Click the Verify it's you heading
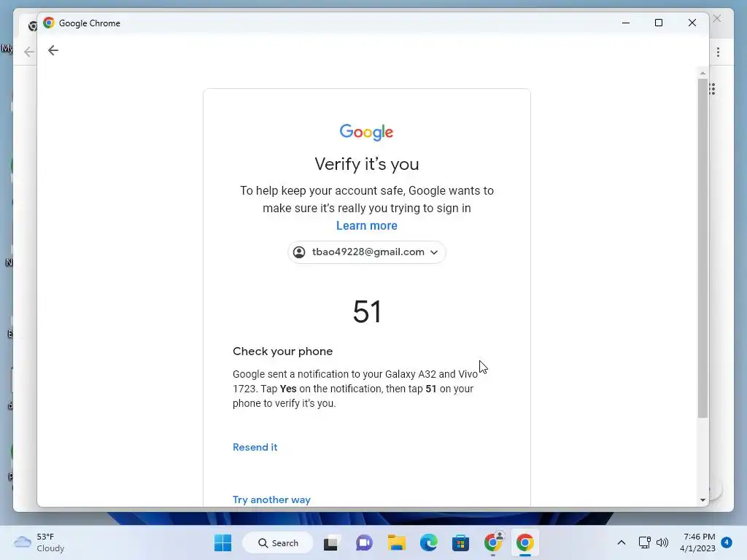This screenshot has width=747, height=560. (x=367, y=164)
